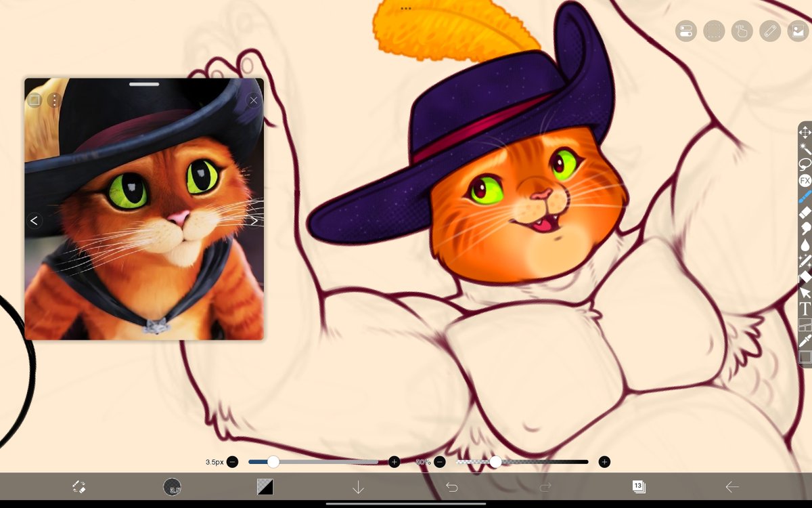Viewport: 812px width, 508px height.
Task: Go back with the left arrow
Action: click(x=731, y=486)
